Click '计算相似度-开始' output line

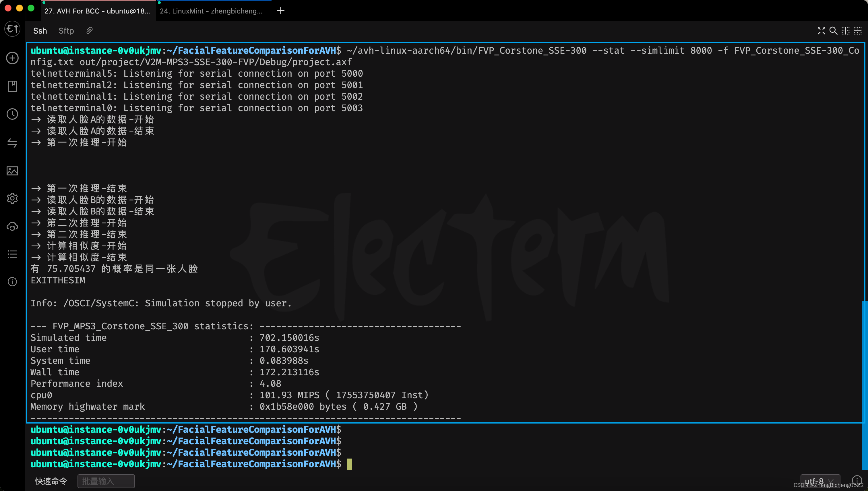click(79, 246)
